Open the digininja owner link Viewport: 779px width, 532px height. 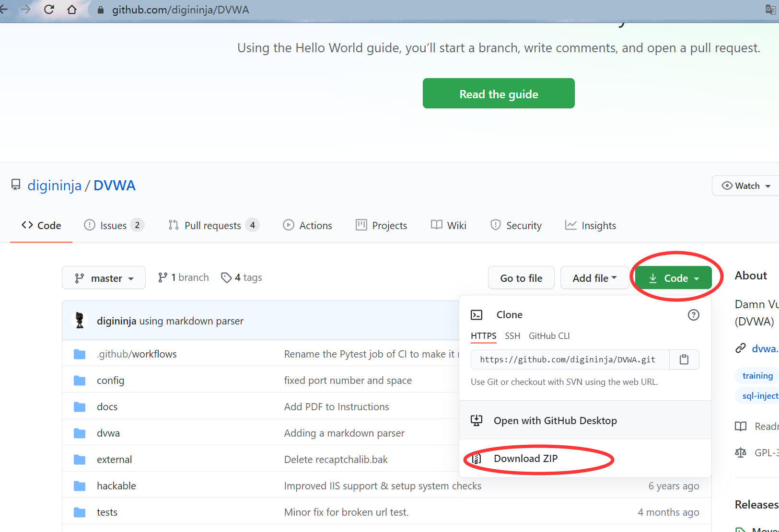point(54,185)
